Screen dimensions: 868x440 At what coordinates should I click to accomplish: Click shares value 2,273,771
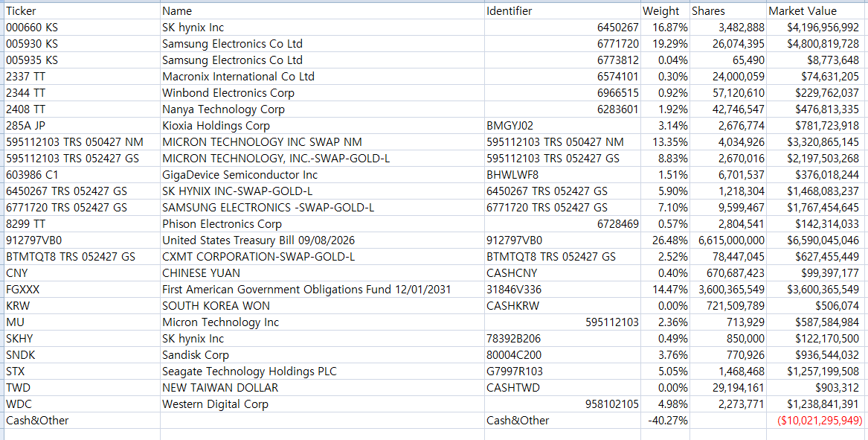point(728,404)
